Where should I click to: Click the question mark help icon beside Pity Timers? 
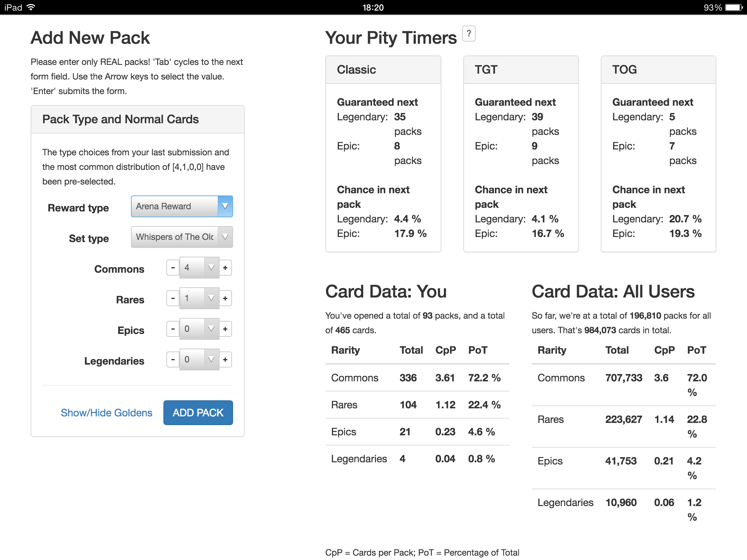coord(469,34)
